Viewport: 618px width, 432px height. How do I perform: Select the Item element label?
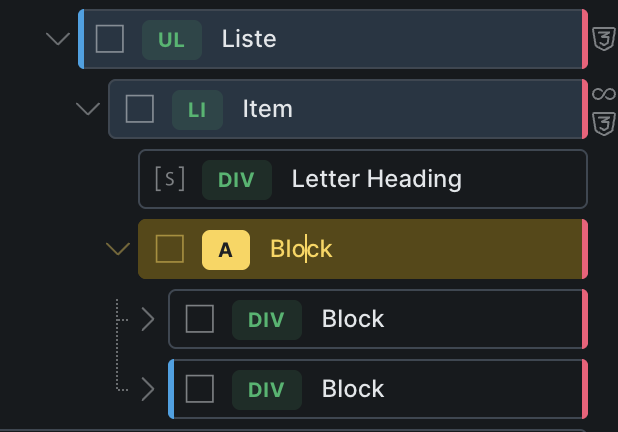pyautogui.click(x=267, y=109)
